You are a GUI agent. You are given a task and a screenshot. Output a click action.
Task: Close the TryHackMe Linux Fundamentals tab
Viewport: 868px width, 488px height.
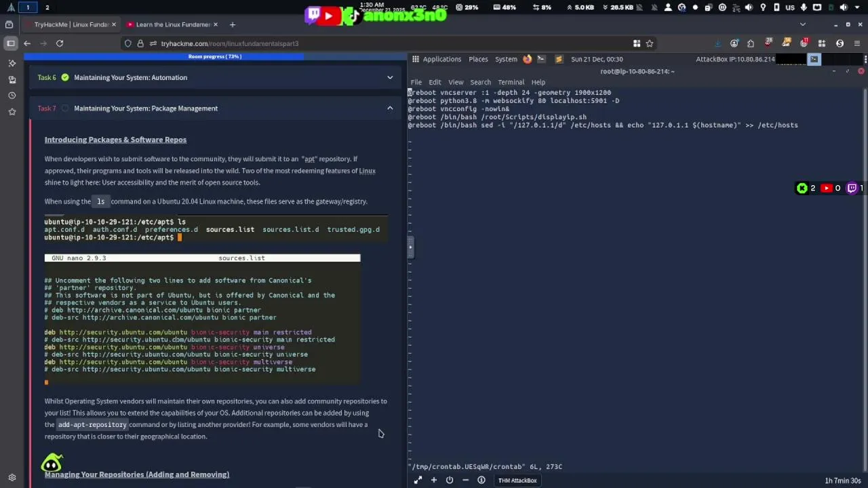point(114,24)
